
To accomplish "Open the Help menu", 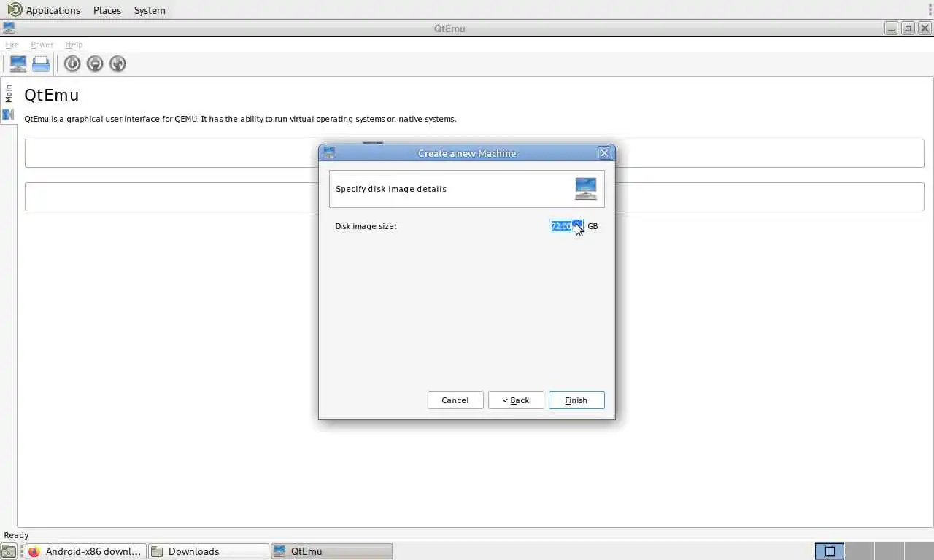I will click(x=74, y=44).
